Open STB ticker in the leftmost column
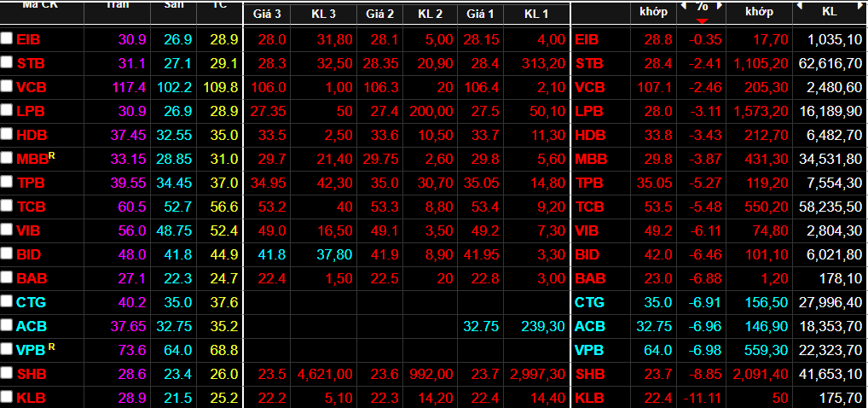The image size is (868, 408). [31, 63]
